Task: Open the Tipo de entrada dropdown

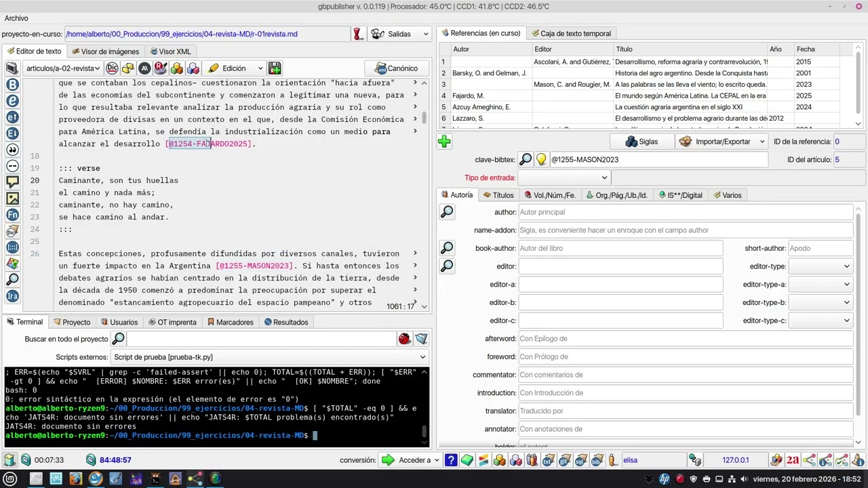Action: pos(564,178)
